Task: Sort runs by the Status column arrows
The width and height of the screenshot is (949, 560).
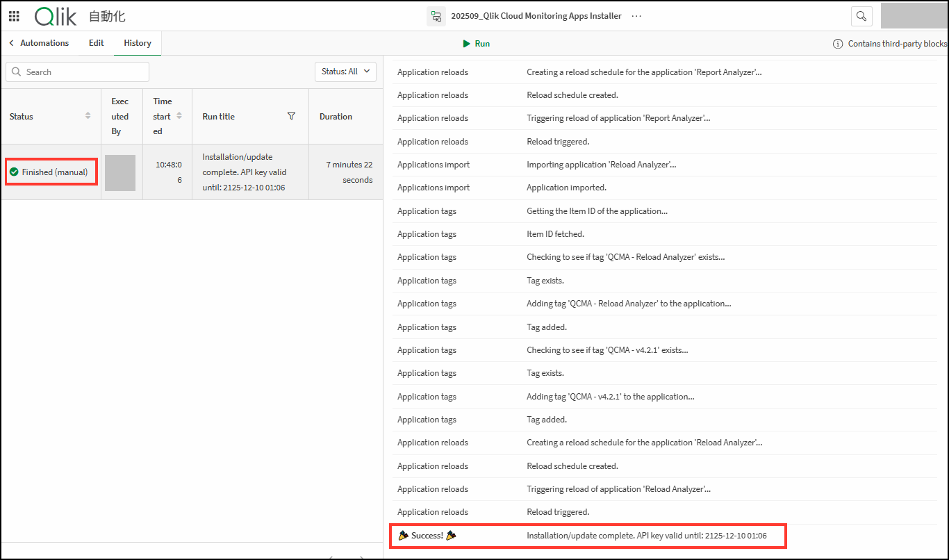Action: point(88,116)
